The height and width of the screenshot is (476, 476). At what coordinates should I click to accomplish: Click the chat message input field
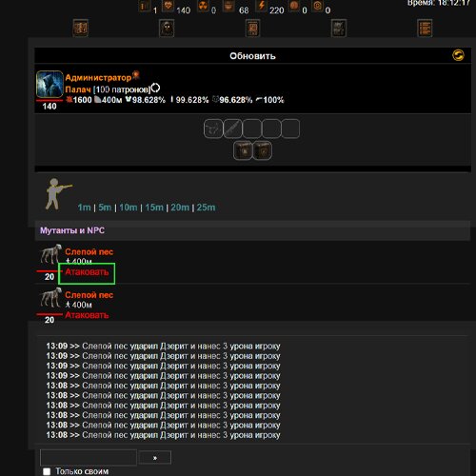pos(89,458)
